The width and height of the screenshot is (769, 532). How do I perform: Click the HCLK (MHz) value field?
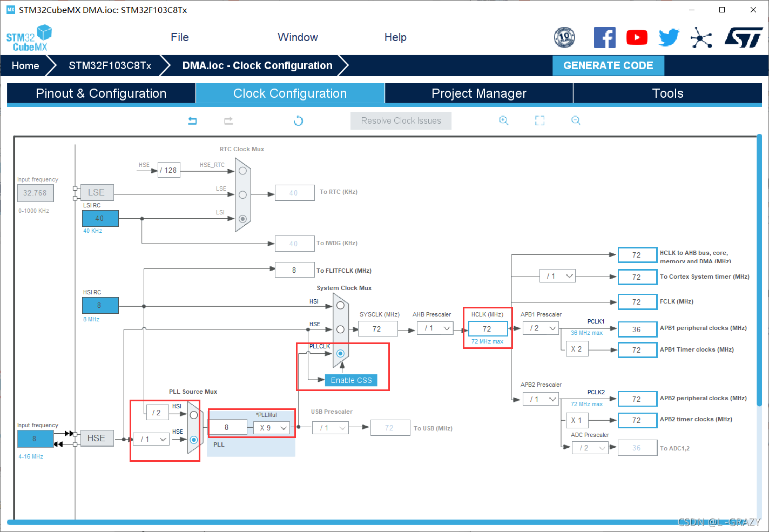pyautogui.click(x=488, y=328)
